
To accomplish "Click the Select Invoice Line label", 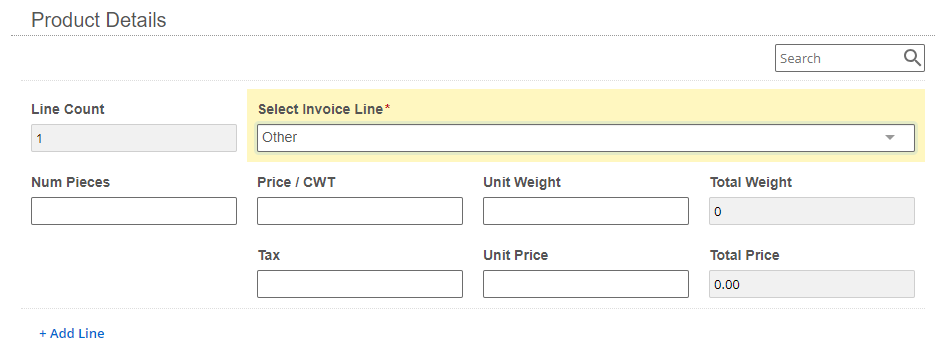I will click(320, 109).
